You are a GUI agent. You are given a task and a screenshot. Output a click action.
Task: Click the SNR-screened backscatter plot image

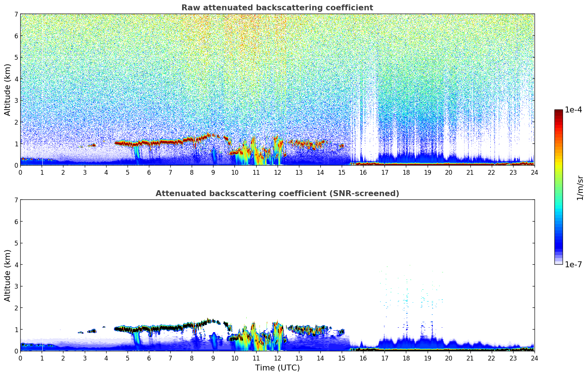[277, 275]
